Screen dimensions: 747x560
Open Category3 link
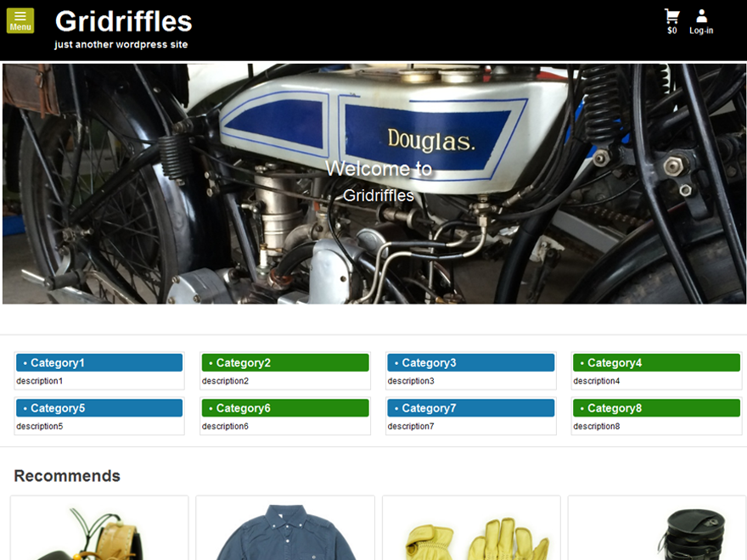pos(470,362)
